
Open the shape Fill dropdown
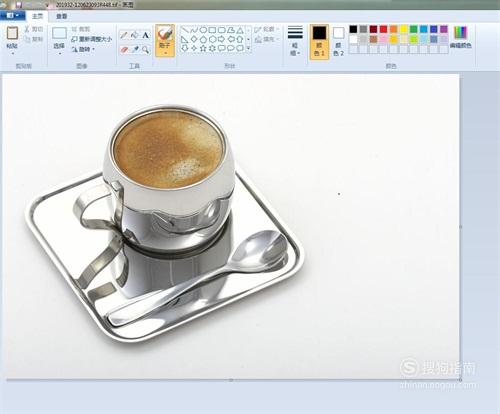tap(267, 39)
